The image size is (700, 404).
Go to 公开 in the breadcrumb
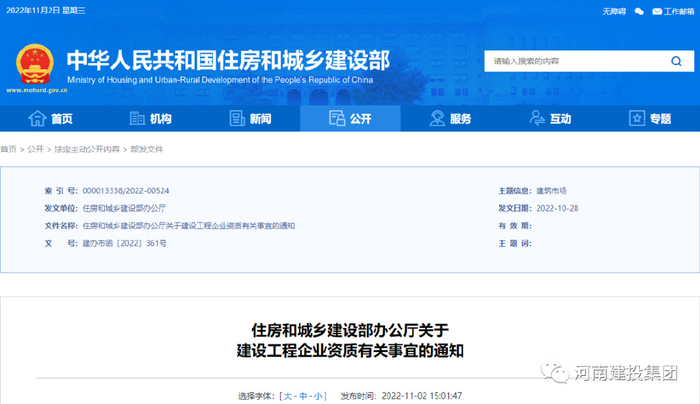35,149
